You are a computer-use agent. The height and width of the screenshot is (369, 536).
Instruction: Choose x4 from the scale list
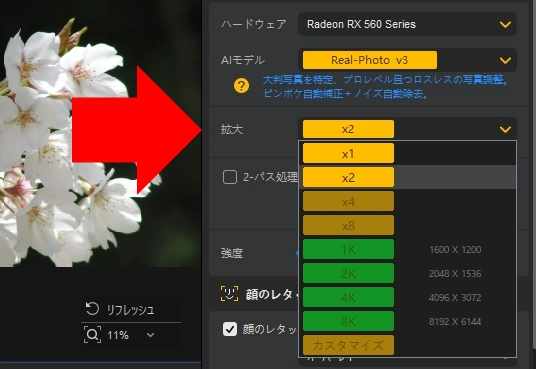[x=348, y=201]
